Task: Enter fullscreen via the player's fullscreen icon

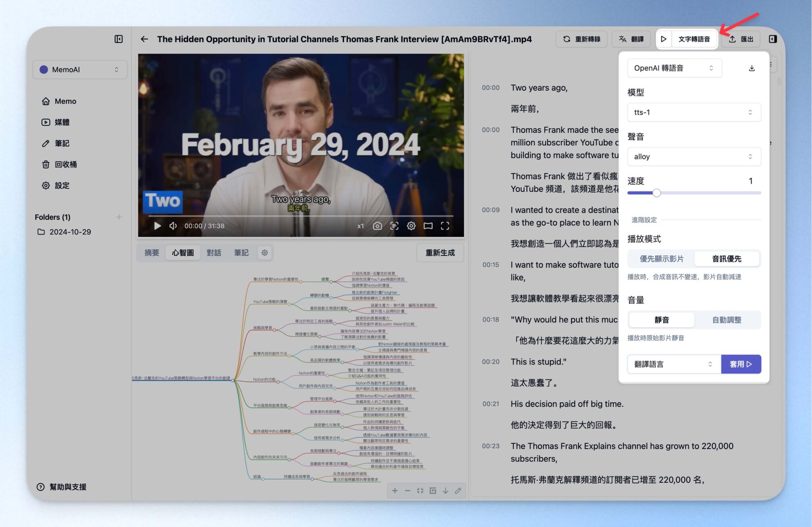Action: coord(445,226)
